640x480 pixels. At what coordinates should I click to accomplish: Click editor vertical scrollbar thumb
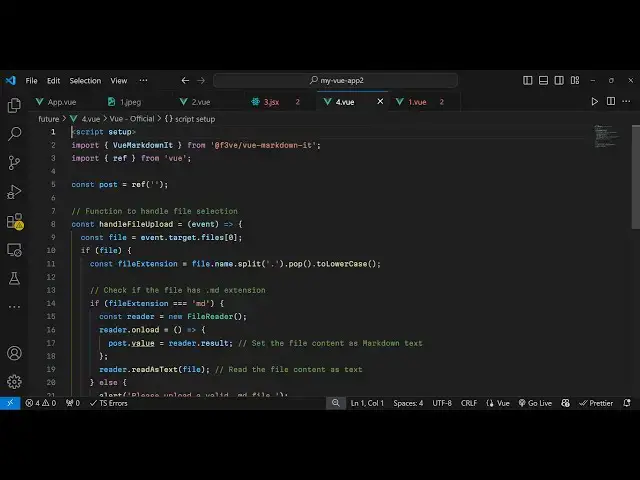(636, 177)
